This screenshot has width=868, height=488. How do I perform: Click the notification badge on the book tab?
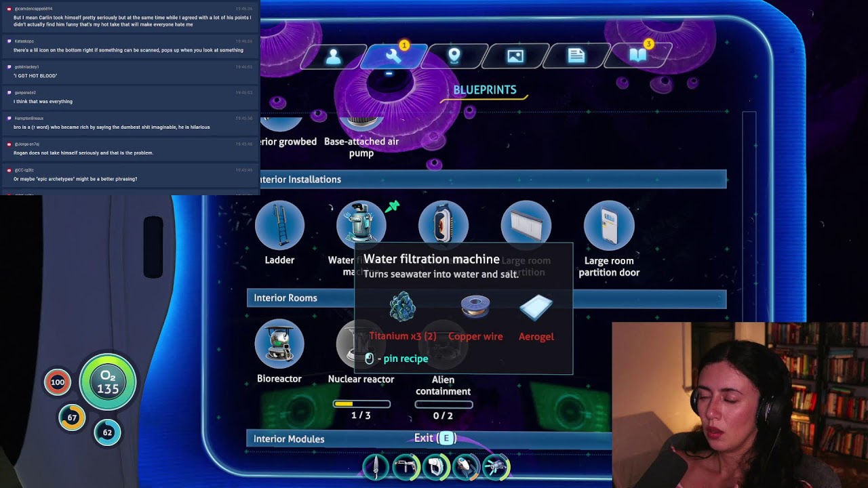(648, 44)
